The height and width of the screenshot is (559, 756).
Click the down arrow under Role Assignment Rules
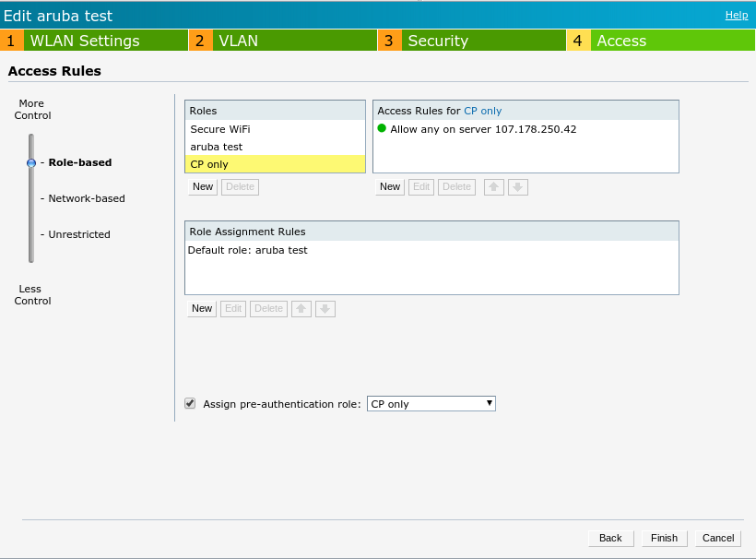(x=325, y=308)
